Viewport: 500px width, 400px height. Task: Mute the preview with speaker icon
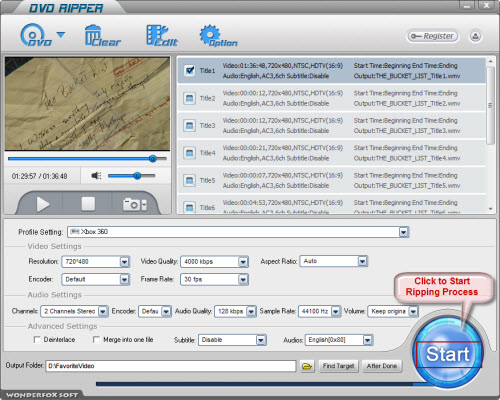96,175
